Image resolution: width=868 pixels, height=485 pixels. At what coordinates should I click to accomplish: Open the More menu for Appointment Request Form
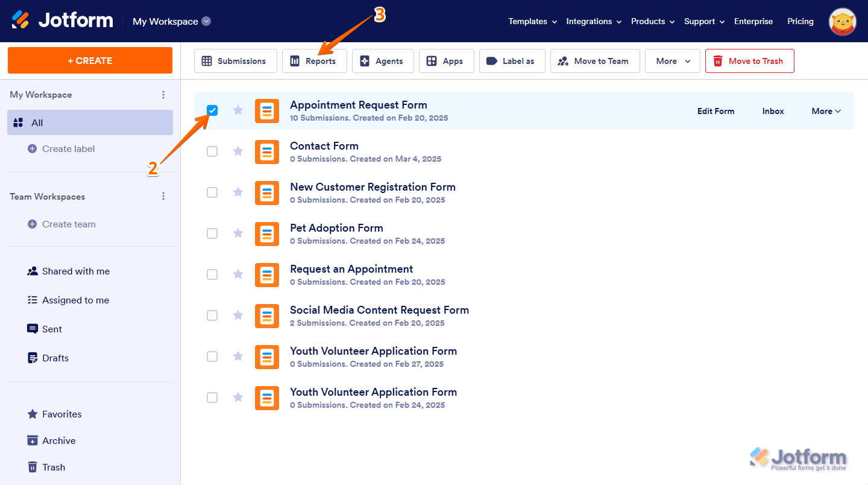pos(826,111)
